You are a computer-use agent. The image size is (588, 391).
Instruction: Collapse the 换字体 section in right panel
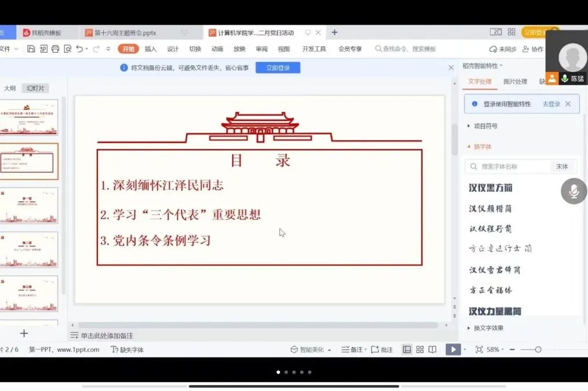481,147
